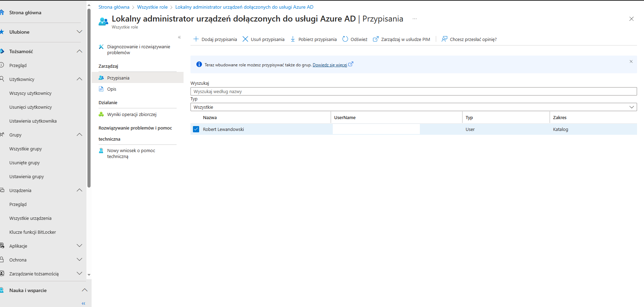The width and height of the screenshot is (644, 307).
Task: Click the Dowiedz się więcej link
Action: [x=330, y=65]
